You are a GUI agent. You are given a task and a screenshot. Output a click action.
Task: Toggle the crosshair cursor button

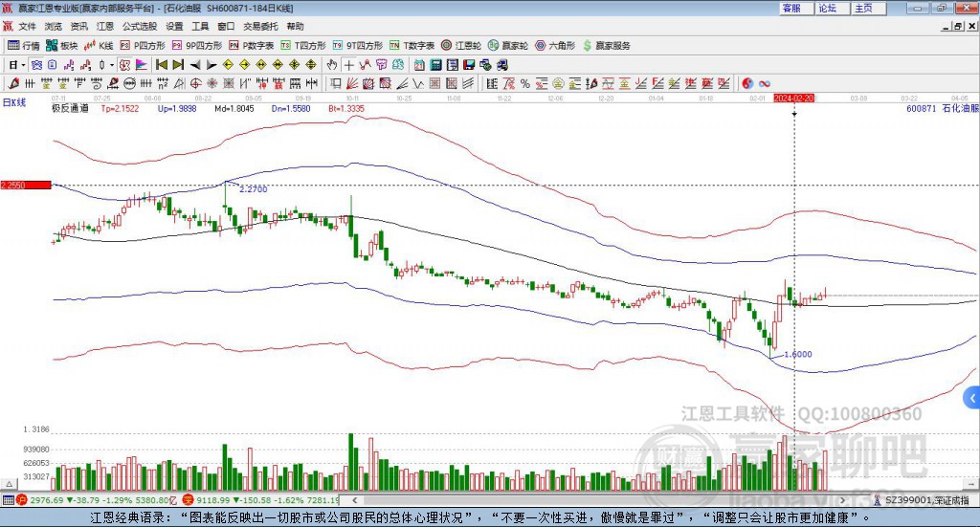(348, 65)
